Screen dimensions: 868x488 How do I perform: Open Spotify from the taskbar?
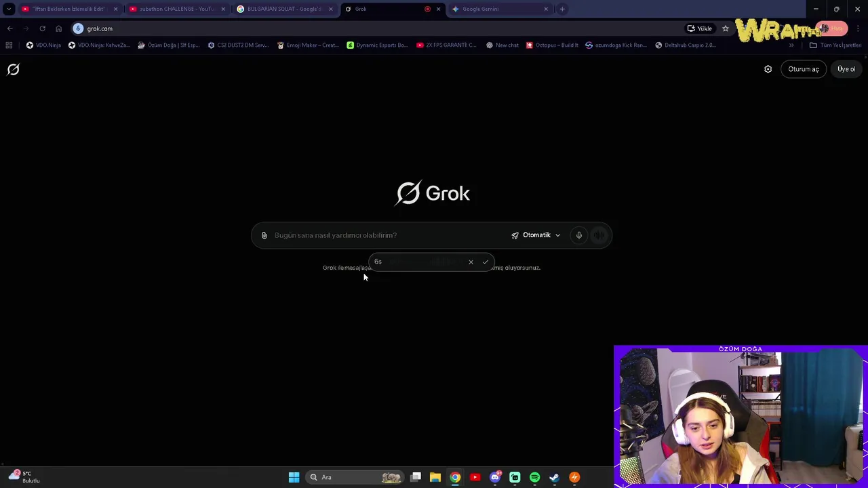(534, 477)
